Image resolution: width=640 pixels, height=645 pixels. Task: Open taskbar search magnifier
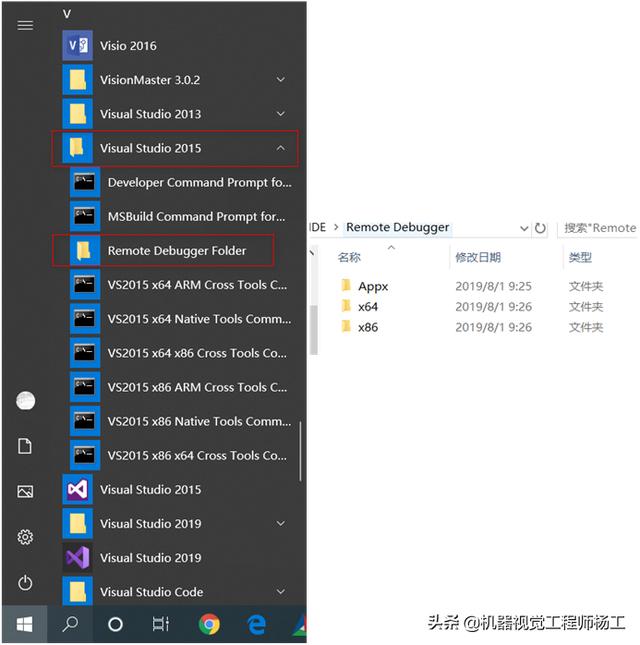pyautogui.click(x=70, y=624)
